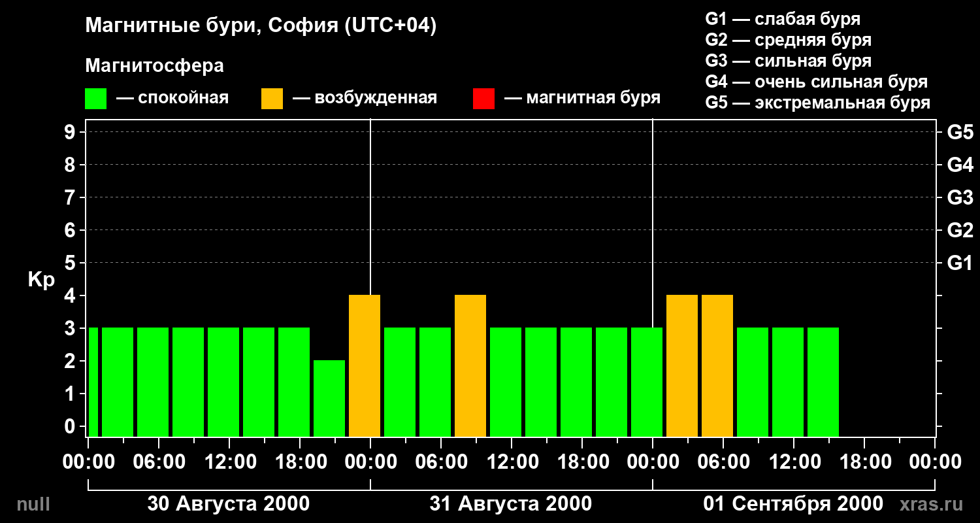Screen dimensions: 980x523
Task: Click the G3 label on the right axis
Action: click(x=960, y=197)
